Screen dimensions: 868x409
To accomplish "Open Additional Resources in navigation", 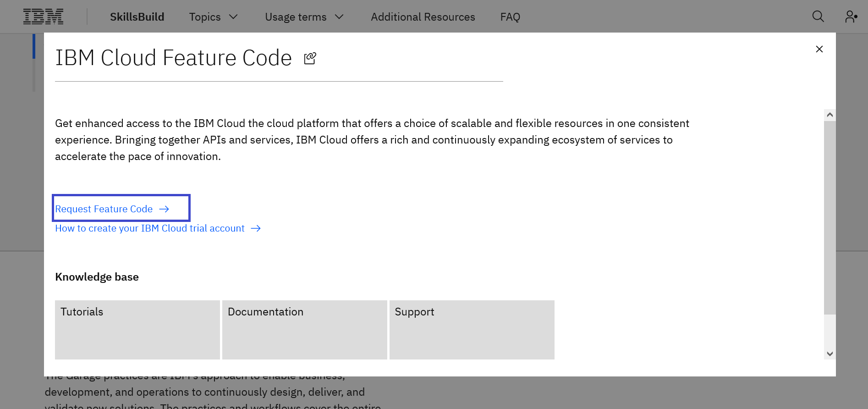I will (x=423, y=17).
